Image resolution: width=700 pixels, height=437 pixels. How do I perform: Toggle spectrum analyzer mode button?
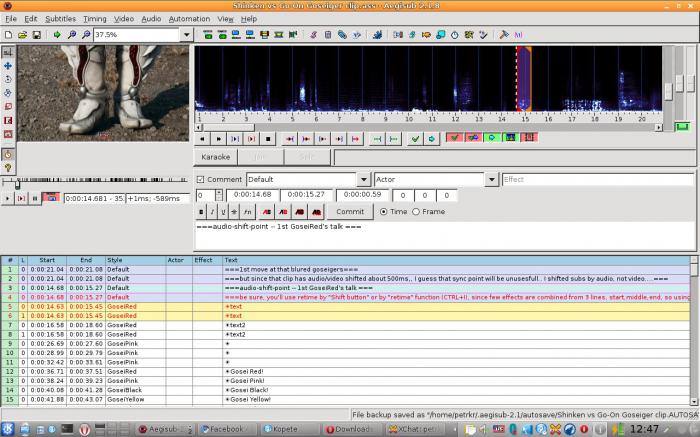pyautogui.click(x=510, y=137)
